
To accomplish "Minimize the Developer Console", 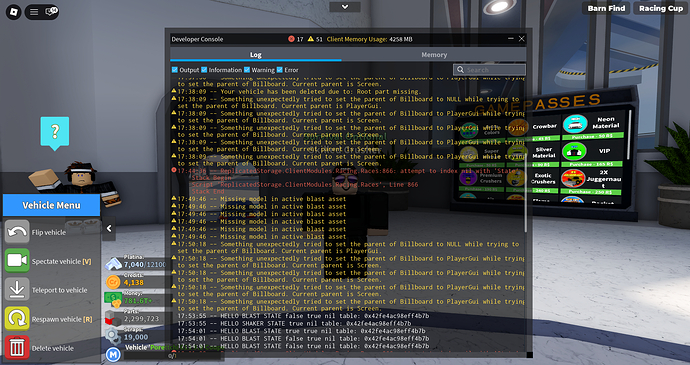I will click(510, 39).
